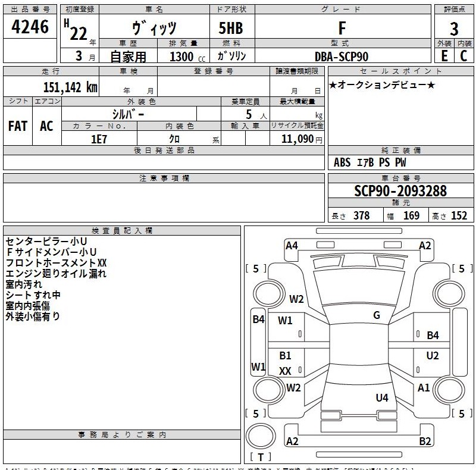
Task: Click the door shape value 5HB
Action: pyautogui.click(x=231, y=28)
